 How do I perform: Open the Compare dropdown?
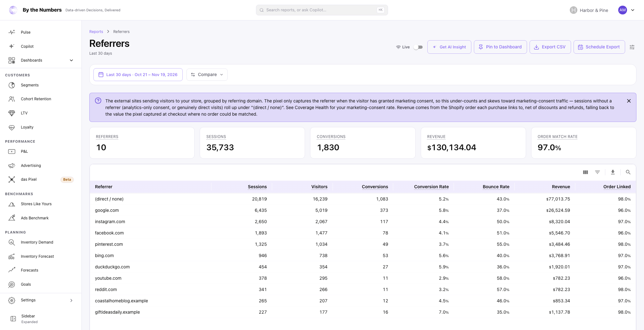(207, 74)
